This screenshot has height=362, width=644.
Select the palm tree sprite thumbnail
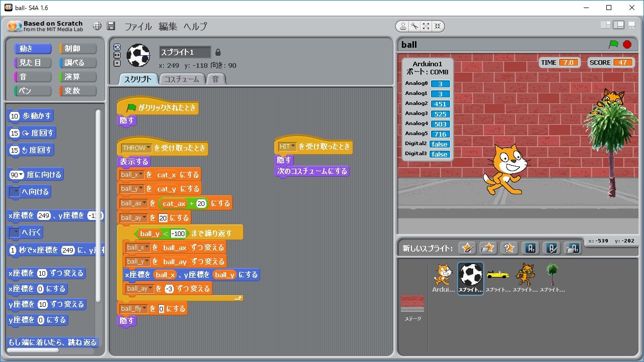pos(553,279)
